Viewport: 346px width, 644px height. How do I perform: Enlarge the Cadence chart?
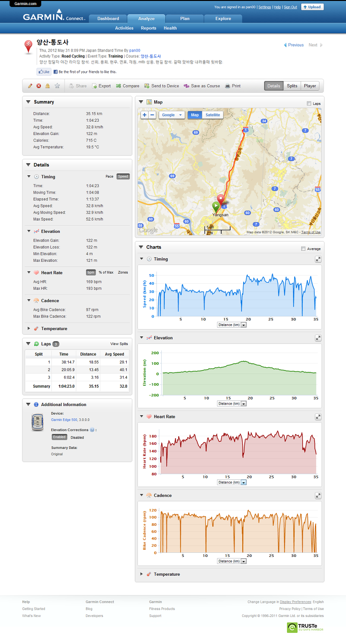[318, 495]
